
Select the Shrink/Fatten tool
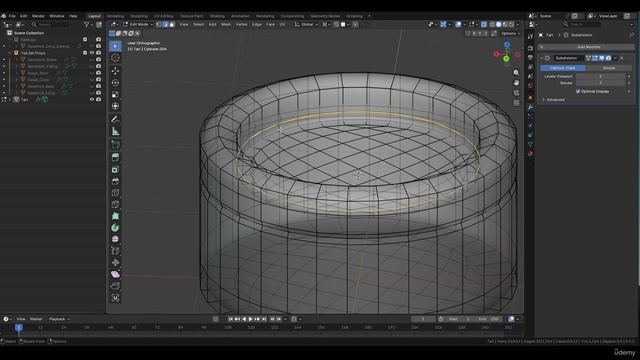(116, 262)
